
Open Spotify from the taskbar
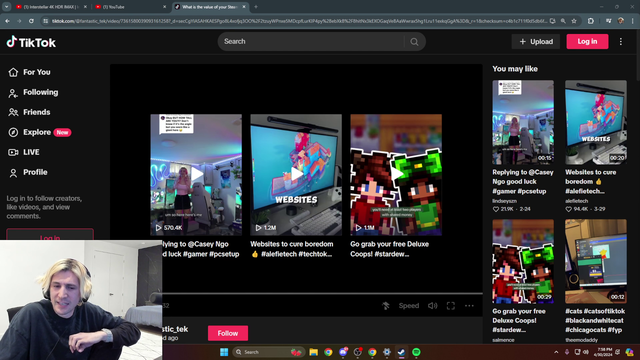coord(416,352)
